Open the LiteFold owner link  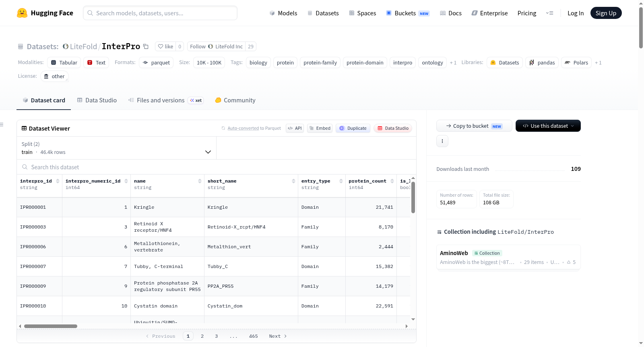pyautogui.click(x=83, y=47)
